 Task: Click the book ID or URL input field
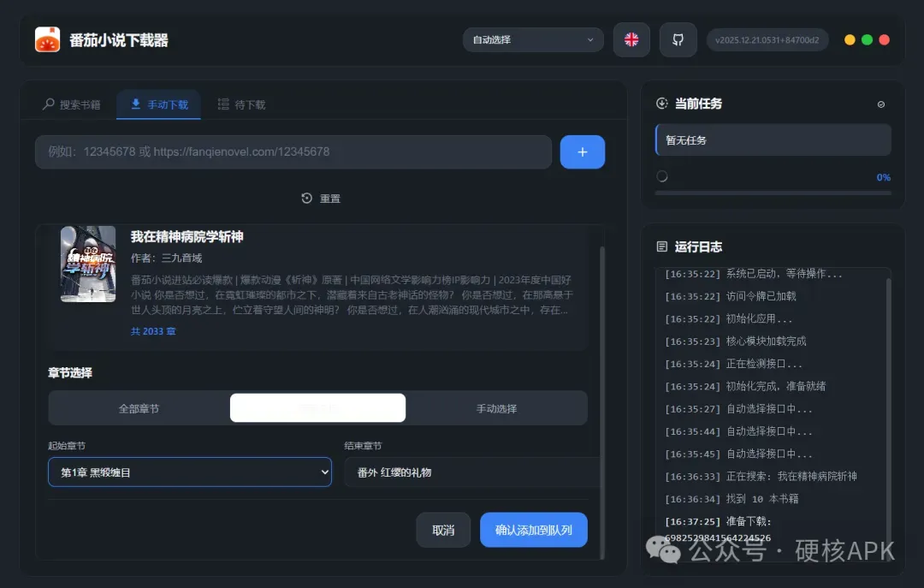pyautogui.click(x=293, y=152)
